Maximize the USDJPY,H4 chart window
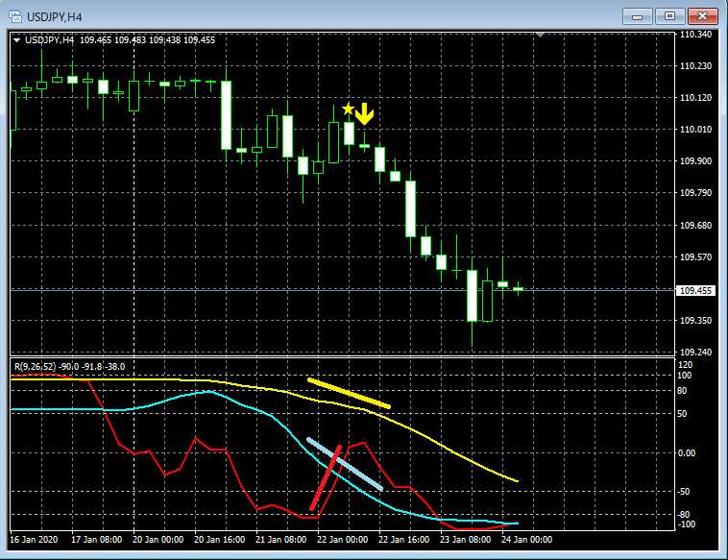 (669, 16)
